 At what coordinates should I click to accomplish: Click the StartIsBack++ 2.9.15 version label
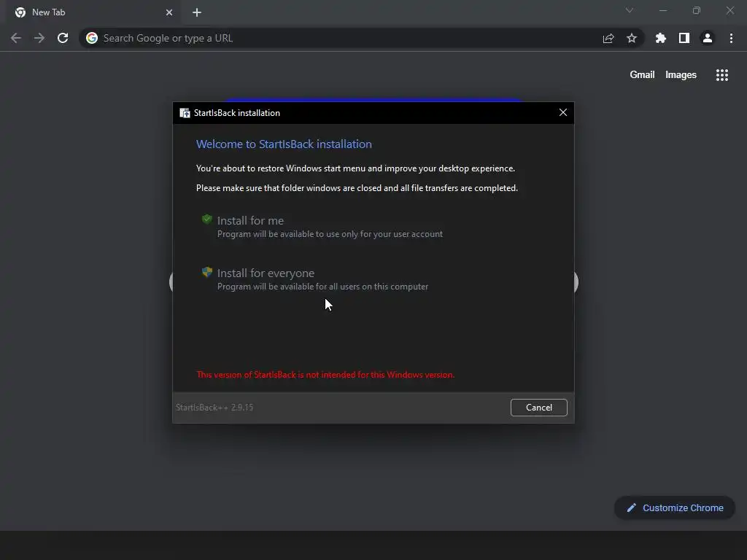[x=214, y=408]
